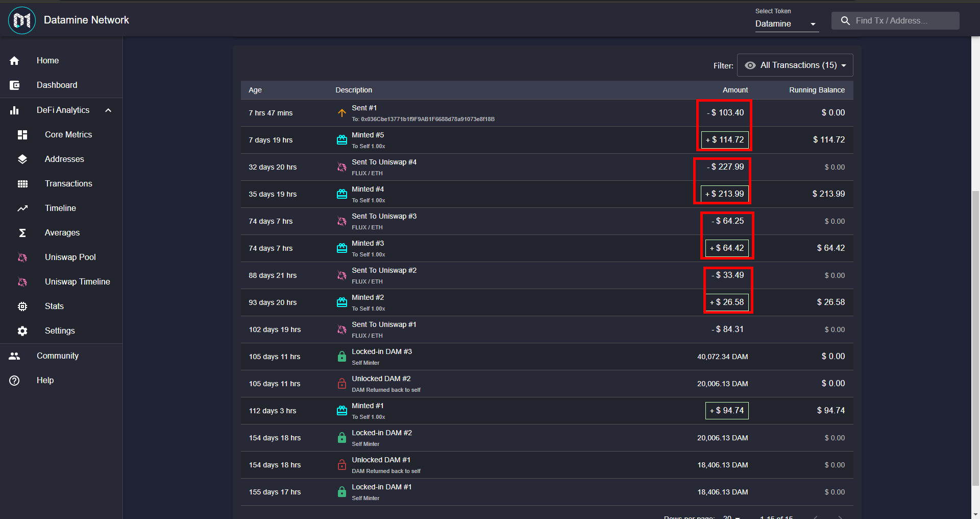Open Dashboard via its wallet icon
The width and height of the screenshot is (980, 519).
click(x=14, y=85)
